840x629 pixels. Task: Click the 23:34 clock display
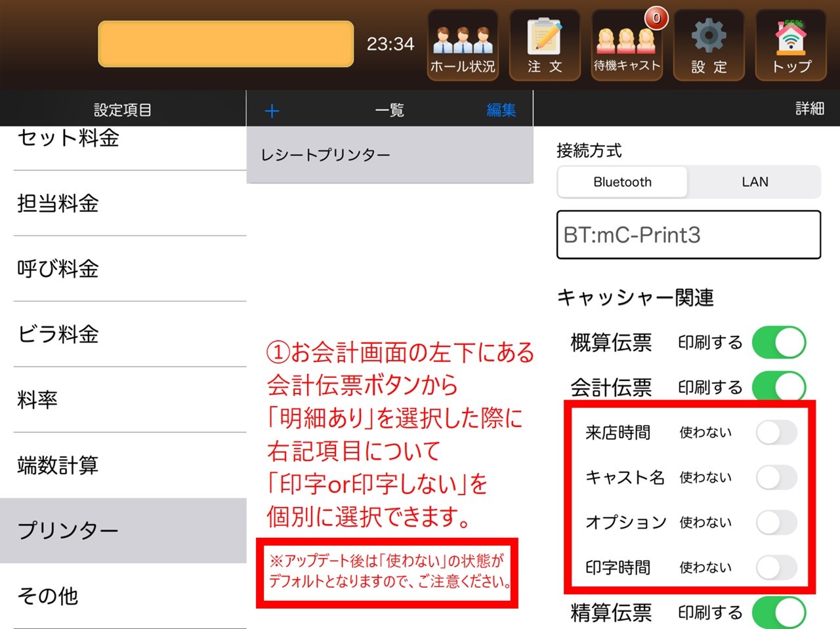390,44
